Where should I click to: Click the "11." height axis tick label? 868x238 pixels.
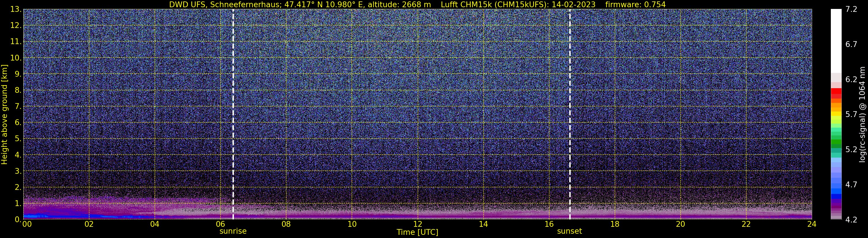pyautogui.click(x=16, y=41)
